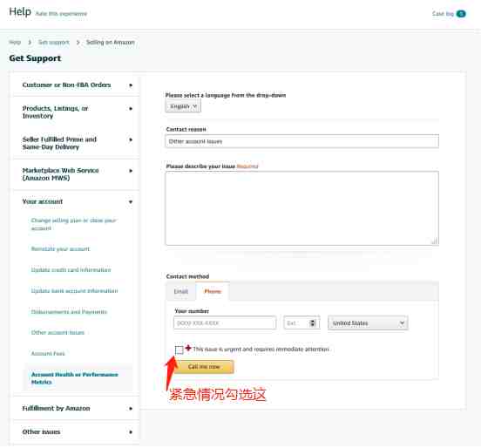Click the Call me now button
This screenshot has width=481, height=448.
point(204,367)
